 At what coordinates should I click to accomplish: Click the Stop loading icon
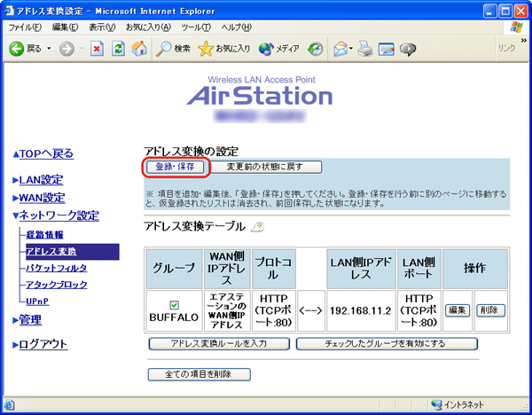pos(98,48)
